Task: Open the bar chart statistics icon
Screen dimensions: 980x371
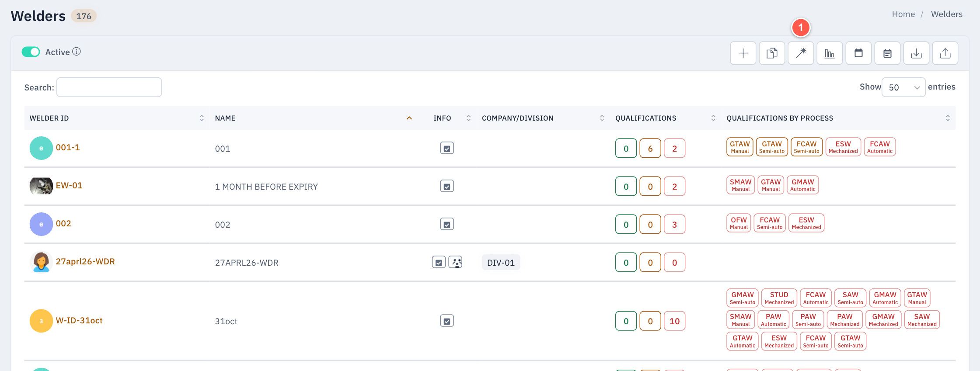Action: pyautogui.click(x=830, y=53)
